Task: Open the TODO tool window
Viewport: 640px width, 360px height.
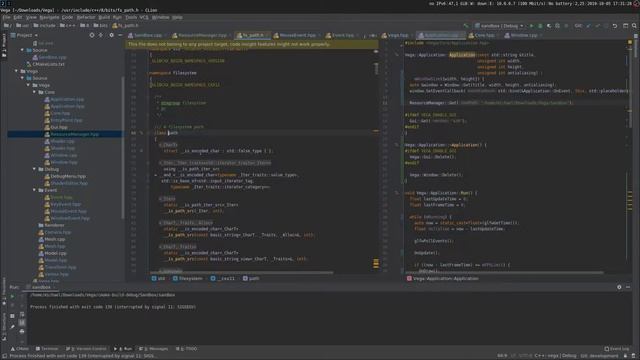Action: (x=187, y=349)
